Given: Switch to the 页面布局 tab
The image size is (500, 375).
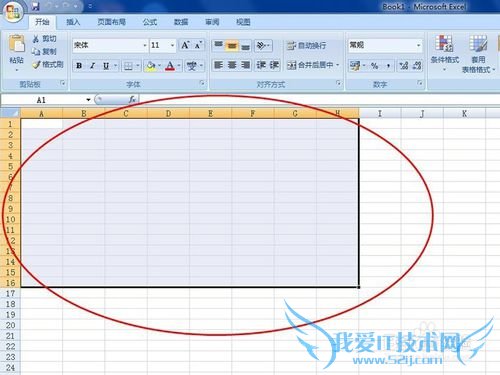Looking at the screenshot, I should (112, 22).
